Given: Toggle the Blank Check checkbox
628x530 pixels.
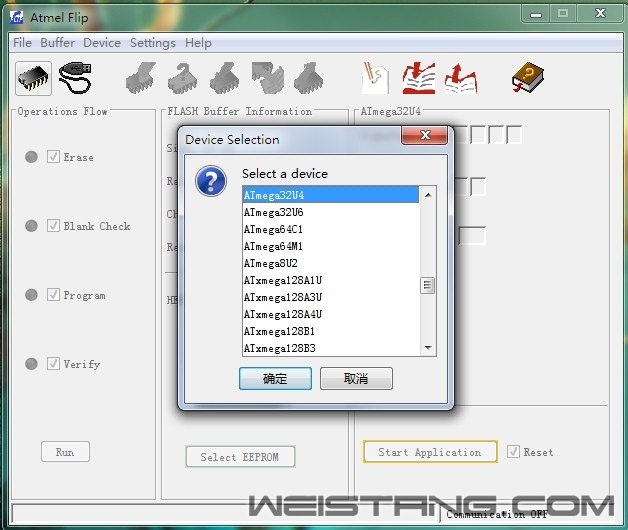Looking at the screenshot, I should (53, 226).
